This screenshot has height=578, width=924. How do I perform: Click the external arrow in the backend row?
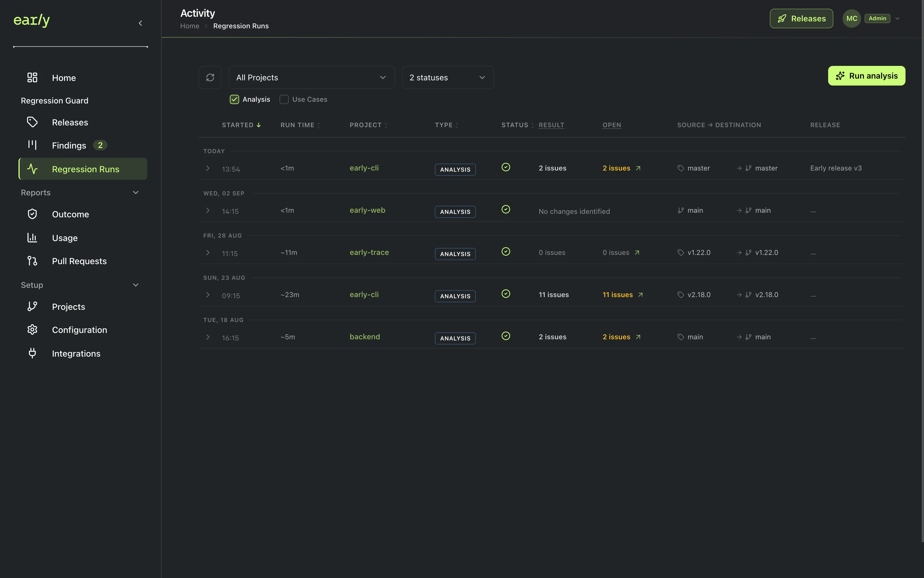[x=638, y=337]
